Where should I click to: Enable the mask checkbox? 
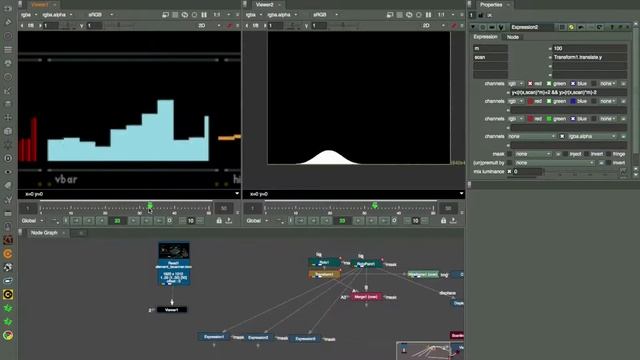509,154
